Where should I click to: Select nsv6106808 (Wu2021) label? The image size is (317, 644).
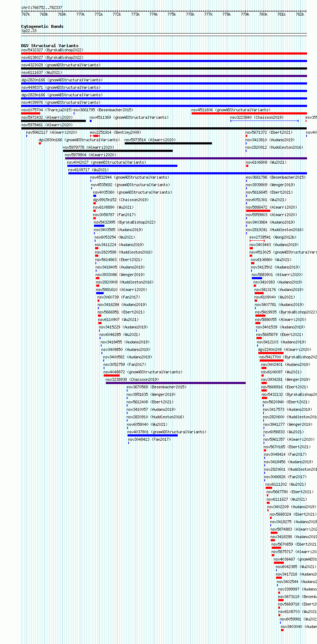pos(266,162)
